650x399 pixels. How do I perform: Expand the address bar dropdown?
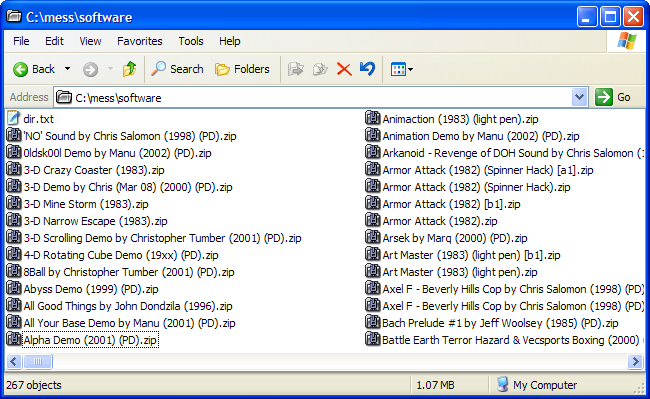579,98
